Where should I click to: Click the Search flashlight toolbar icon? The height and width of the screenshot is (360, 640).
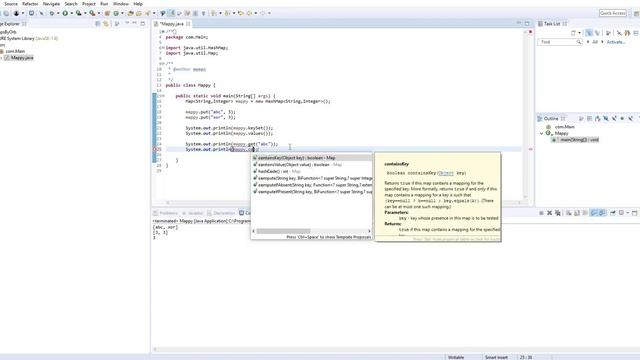click(148, 13)
